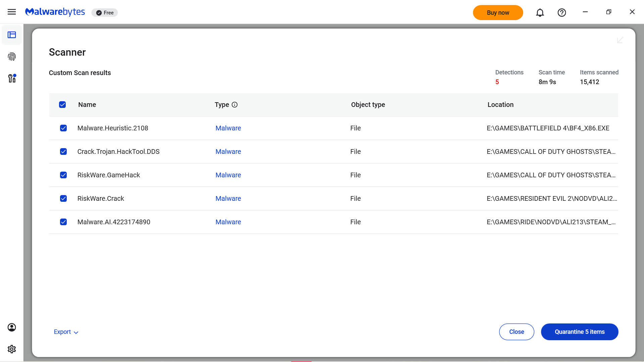The height and width of the screenshot is (362, 644).
Task: Click the Buy now button
Action: tap(498, 13)
